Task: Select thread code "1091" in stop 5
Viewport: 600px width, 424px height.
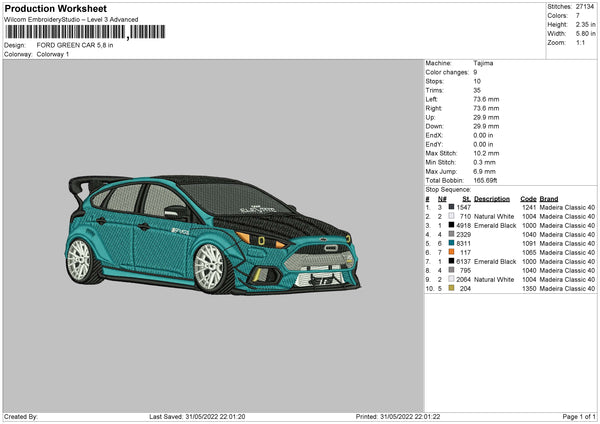Action: click(x=529, y=243)
